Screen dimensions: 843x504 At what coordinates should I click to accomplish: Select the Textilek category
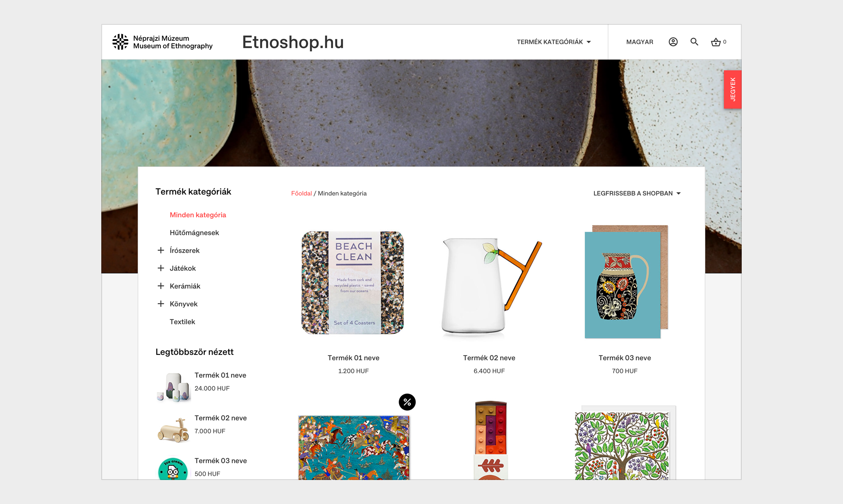pyautogui.click(x=182, y=322)
